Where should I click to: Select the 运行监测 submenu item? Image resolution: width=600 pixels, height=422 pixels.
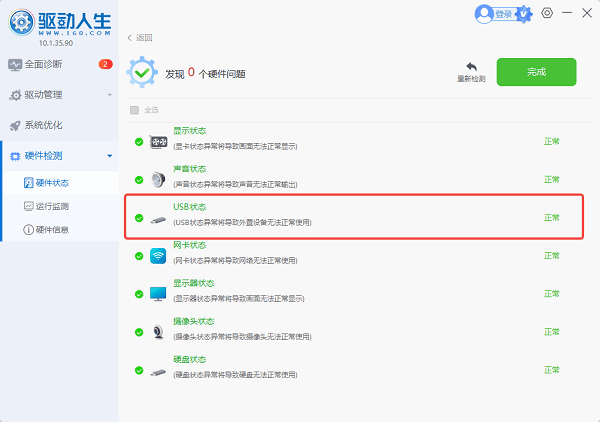pos(60,206)
